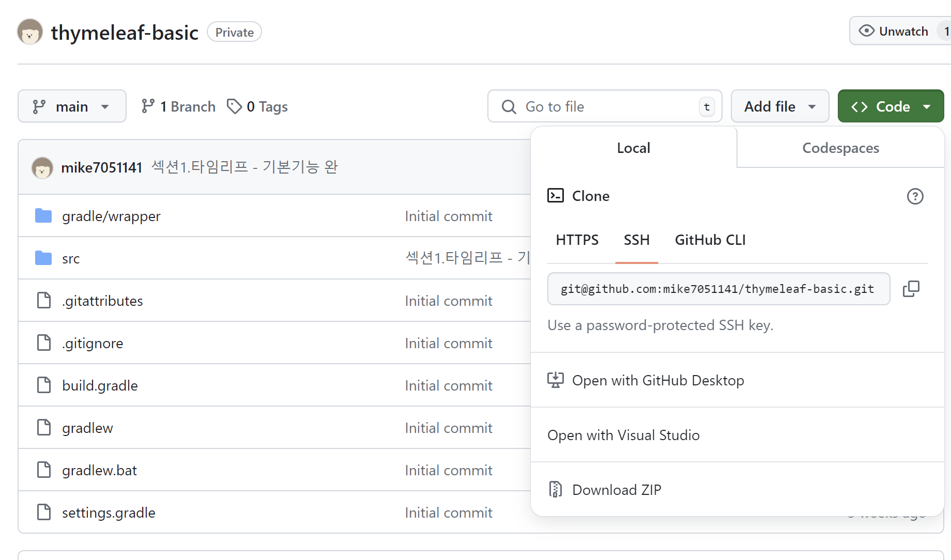Click mike7051141's avatar in the commit row

coord(42,168)
